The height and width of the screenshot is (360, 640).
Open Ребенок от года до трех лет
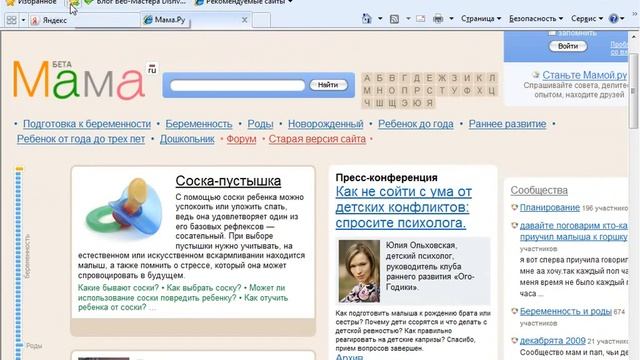pos(81,139)
